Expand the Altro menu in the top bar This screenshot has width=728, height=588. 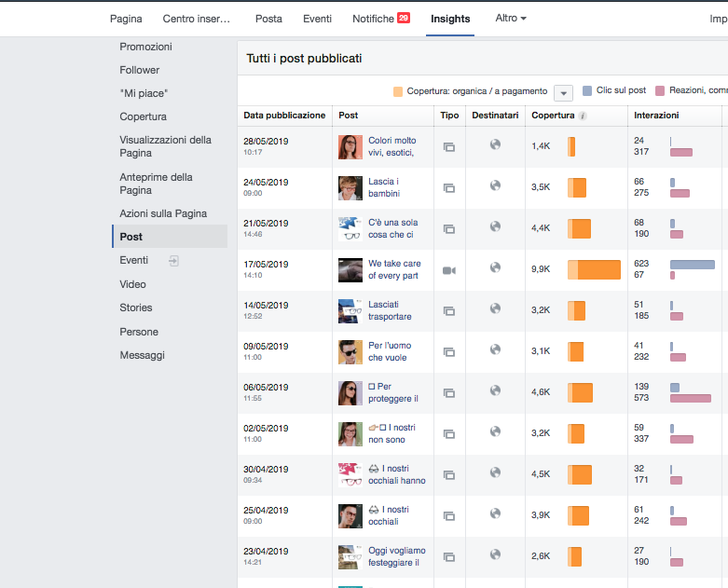click(x=511, y=19)
